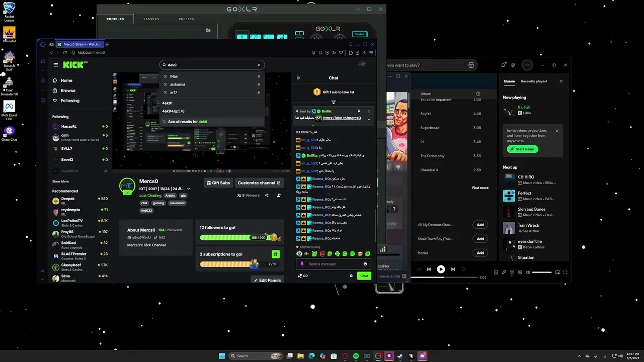Click the red angry emote in chat

pos(322,254)
